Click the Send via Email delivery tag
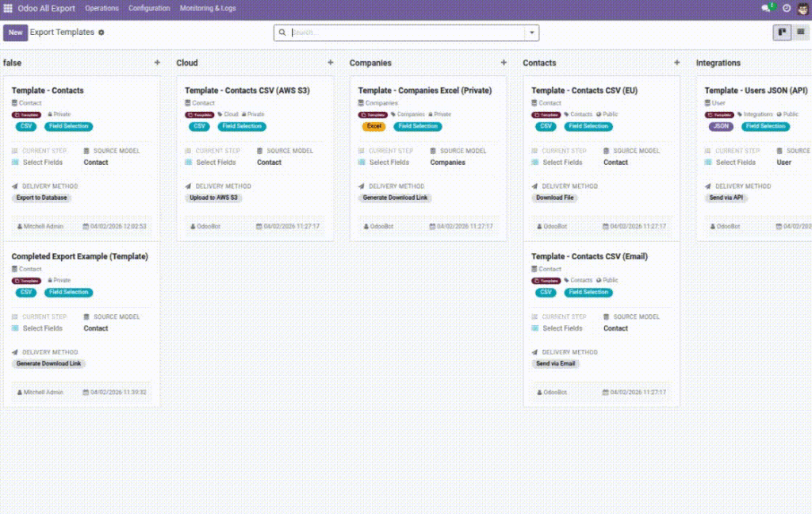The width and height of the screenshot is (812, 514). coord(556,364)
